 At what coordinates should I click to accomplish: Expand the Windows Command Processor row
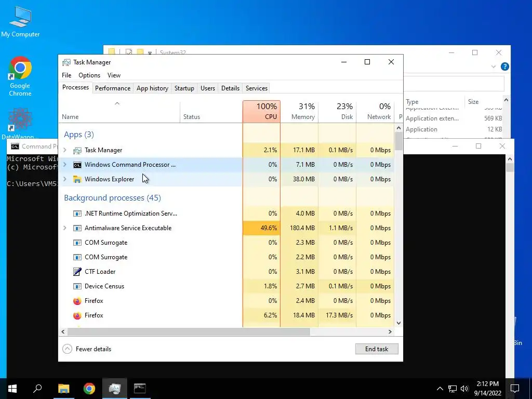[65, 165]
